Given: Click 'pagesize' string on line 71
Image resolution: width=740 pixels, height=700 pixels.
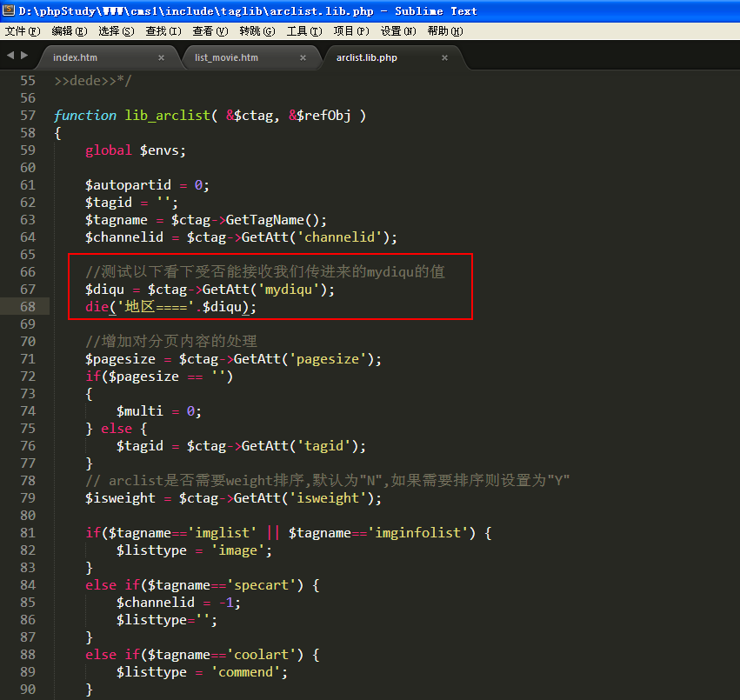Looking at the screenshot, I should click(x=327, y=359).
